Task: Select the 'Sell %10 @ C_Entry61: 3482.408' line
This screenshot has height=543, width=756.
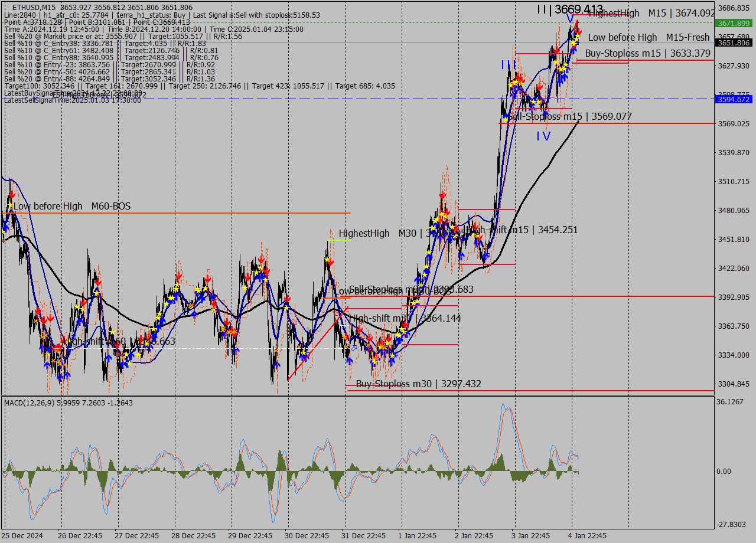Action: pyautogui.click(x=111, y=50)
